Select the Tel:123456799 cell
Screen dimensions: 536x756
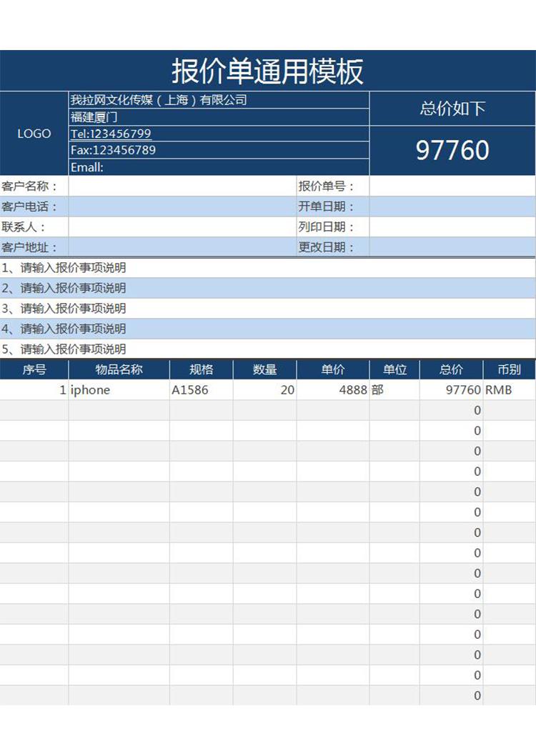[218, 134]
